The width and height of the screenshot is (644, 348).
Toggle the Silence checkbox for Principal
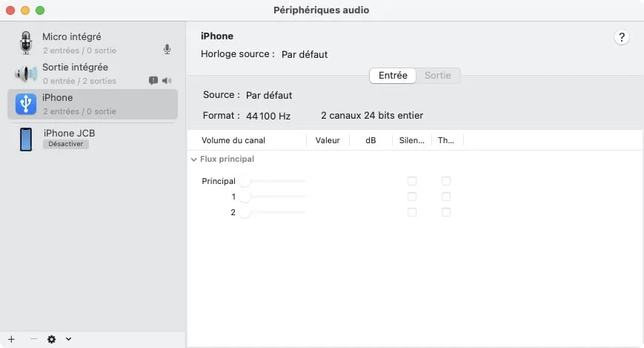point(412,181)
